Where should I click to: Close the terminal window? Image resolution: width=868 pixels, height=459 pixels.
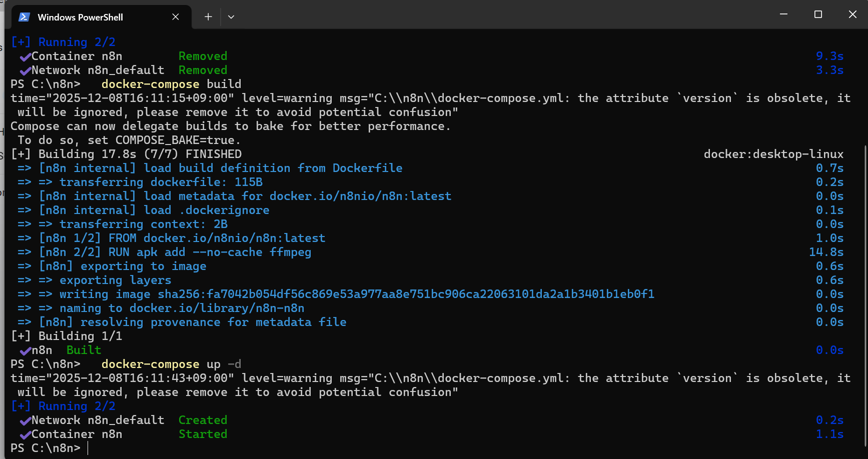pos(852,14)
